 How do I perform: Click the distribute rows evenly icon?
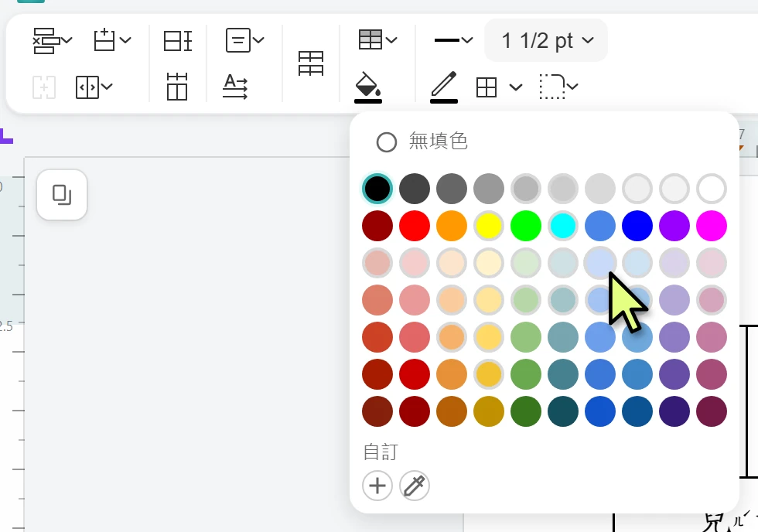pos(177,40)
